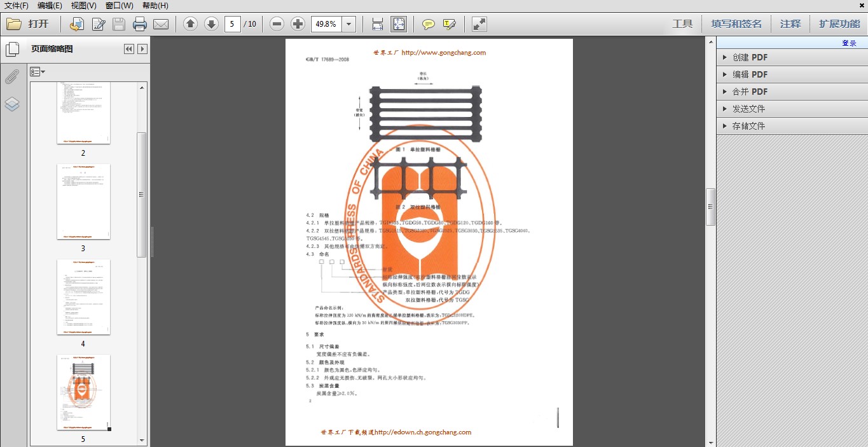This screenshot has height=447, width=868.
Task: Click the edit document pencil icon
Action: point(99,24)
